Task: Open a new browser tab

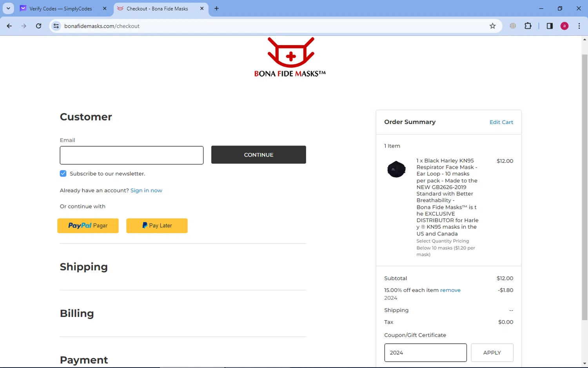Action: pos(216,8)
